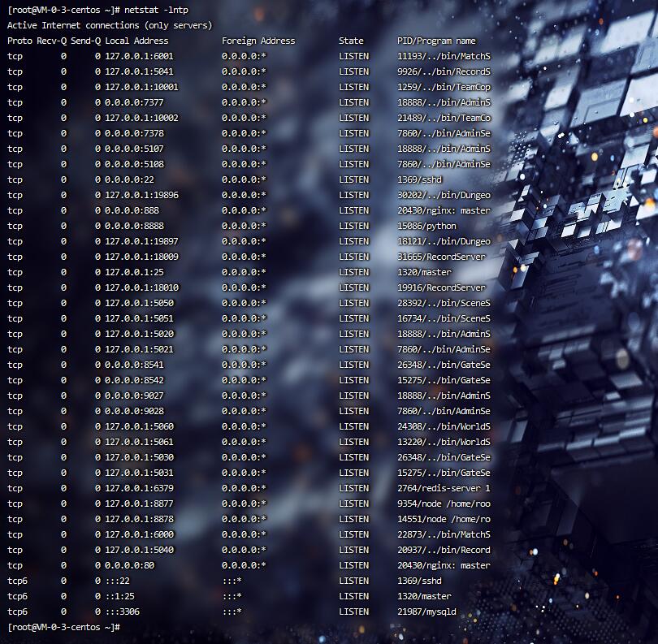Click the 31665/RecordServer process entry

click(441, 257)
